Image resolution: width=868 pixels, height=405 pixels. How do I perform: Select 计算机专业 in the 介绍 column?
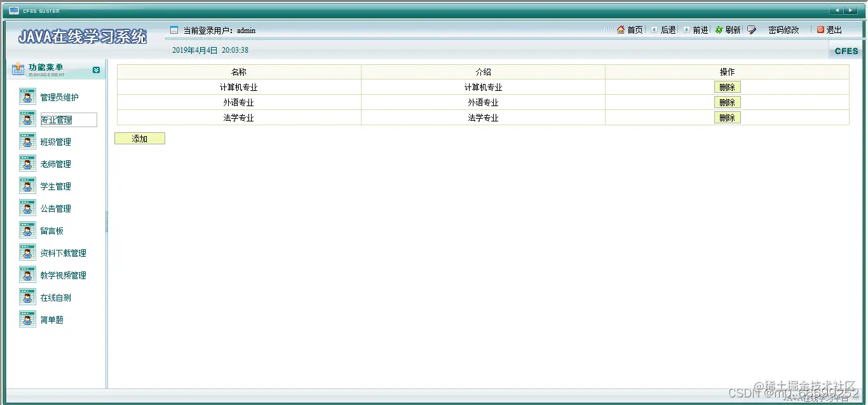pos(483,87)
